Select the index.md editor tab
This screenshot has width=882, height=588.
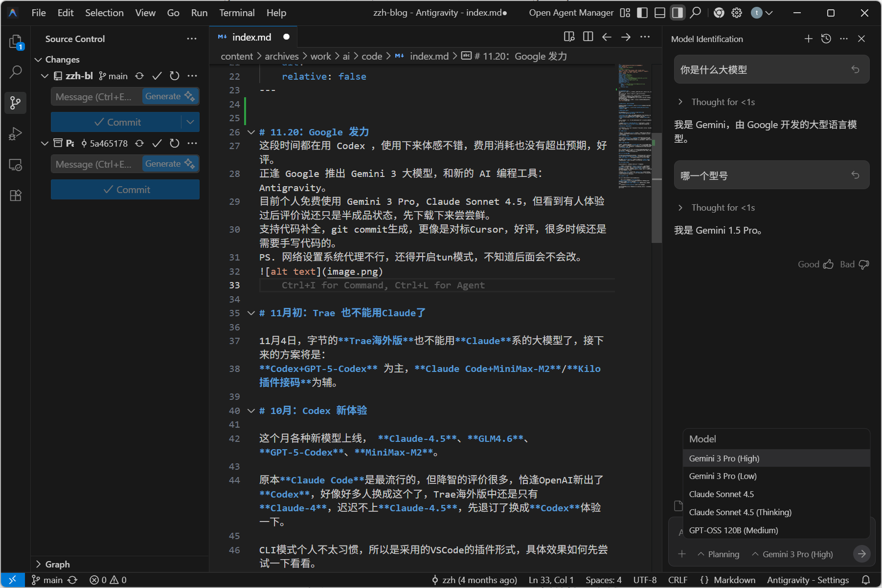pyautogui.click(x=251, y=36)
